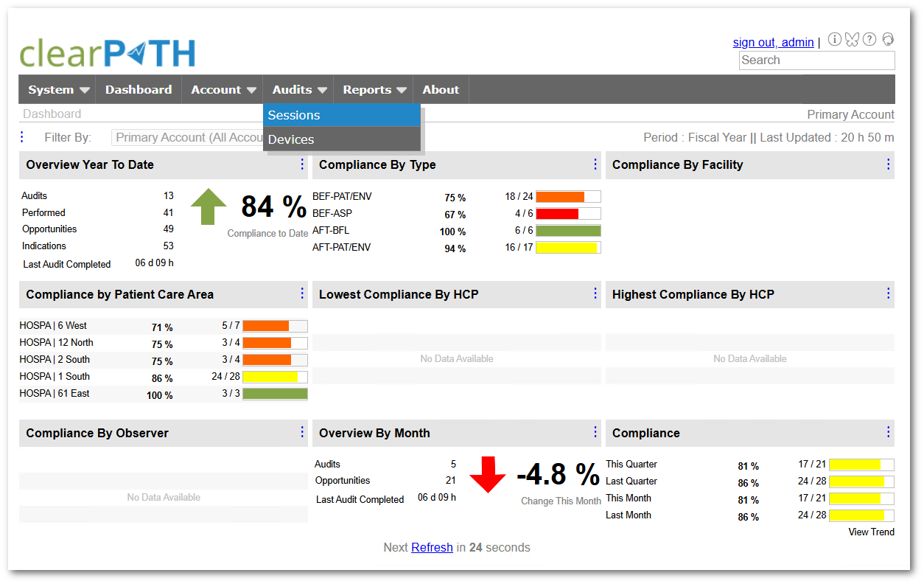Click the Overview Year To Date panel title
Image resolution: width=924 pixels, height=584 pixels.
(90, 165)
